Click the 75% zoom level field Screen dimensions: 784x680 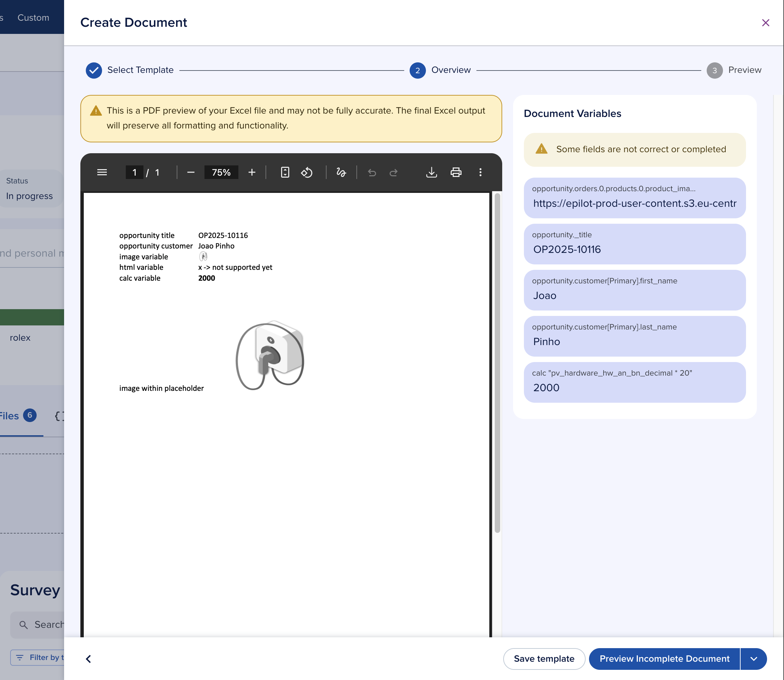(221, 172)
